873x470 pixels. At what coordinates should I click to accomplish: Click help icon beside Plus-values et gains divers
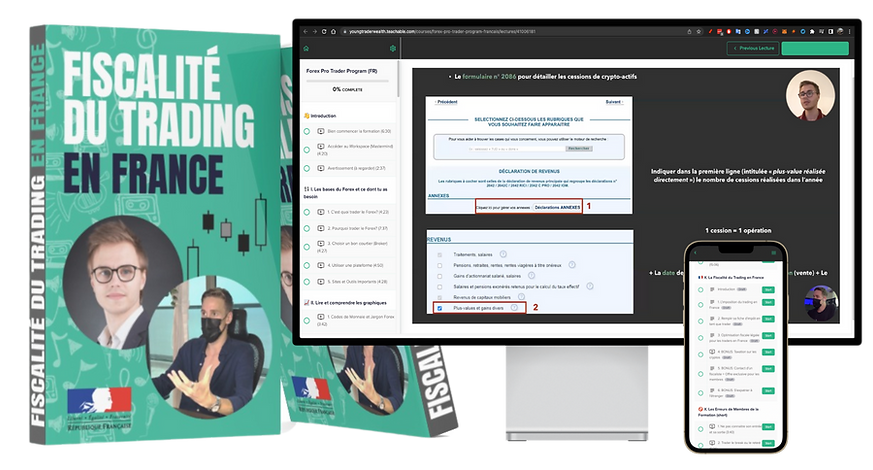(514, 308)
